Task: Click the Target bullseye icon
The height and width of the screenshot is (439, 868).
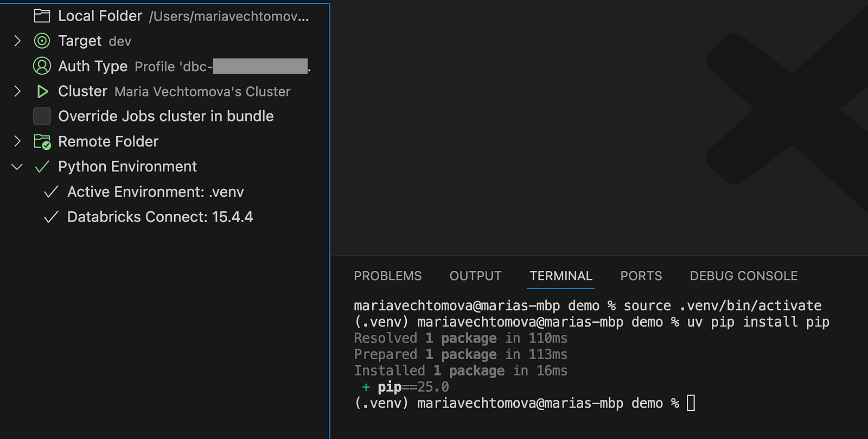Action: (x=42, y=41)
